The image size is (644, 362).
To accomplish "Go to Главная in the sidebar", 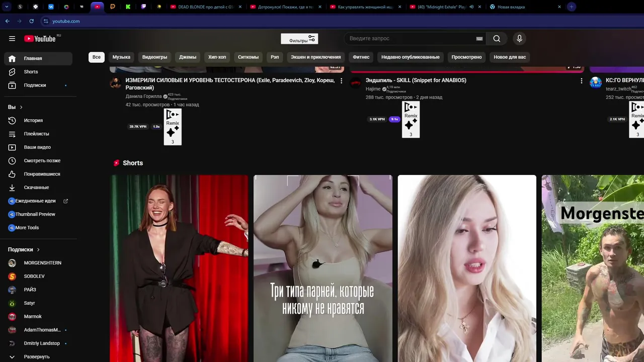I will point(38,59).
